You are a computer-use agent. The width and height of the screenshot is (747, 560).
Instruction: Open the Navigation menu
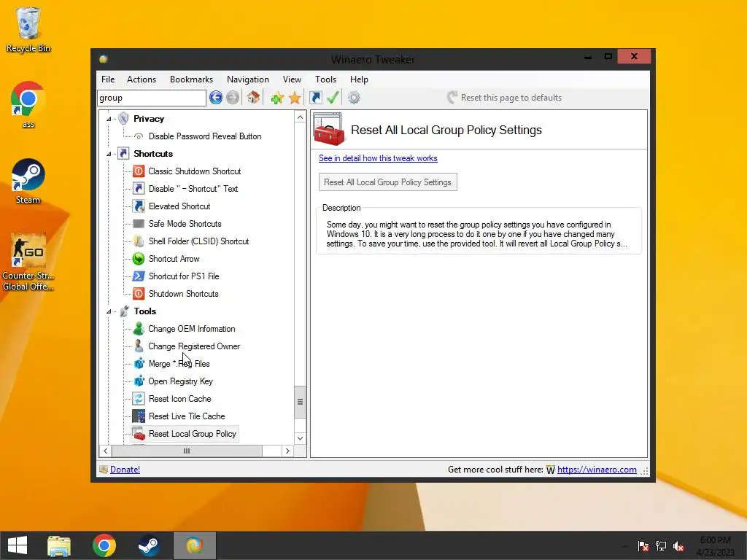pyautogui.click(x=248, y=79)
